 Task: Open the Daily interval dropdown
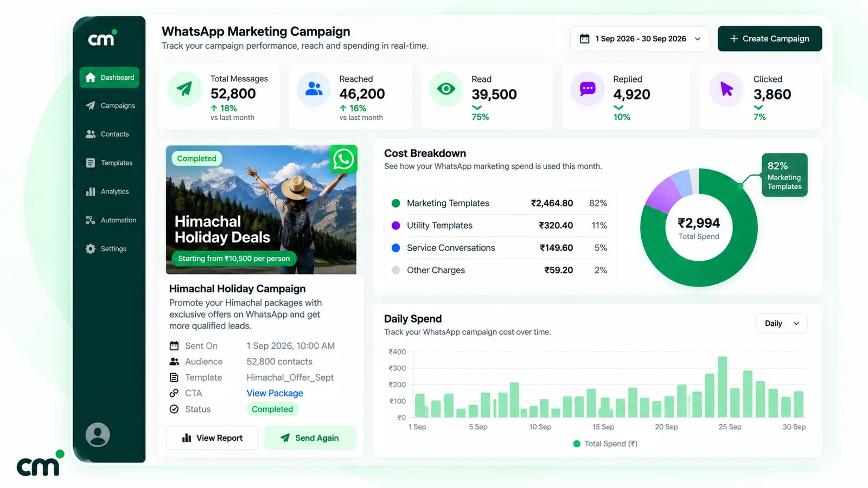point(782,324)
